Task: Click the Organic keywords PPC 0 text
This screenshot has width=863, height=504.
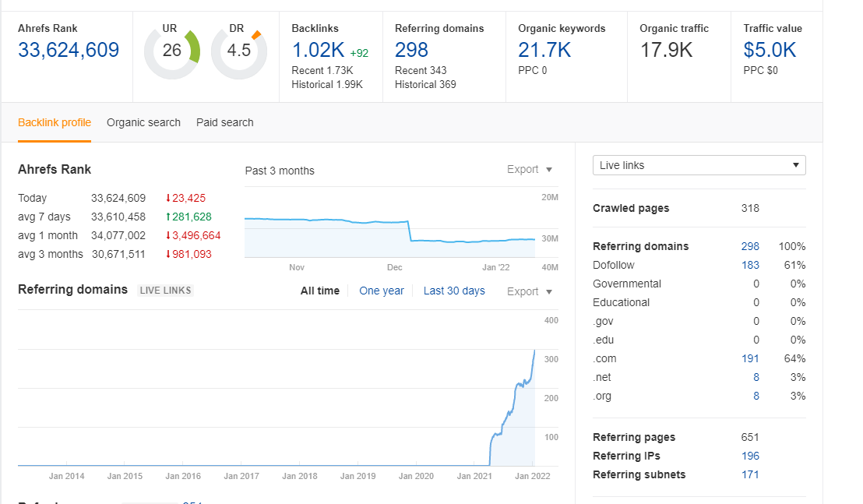Action: pos(532,70)
